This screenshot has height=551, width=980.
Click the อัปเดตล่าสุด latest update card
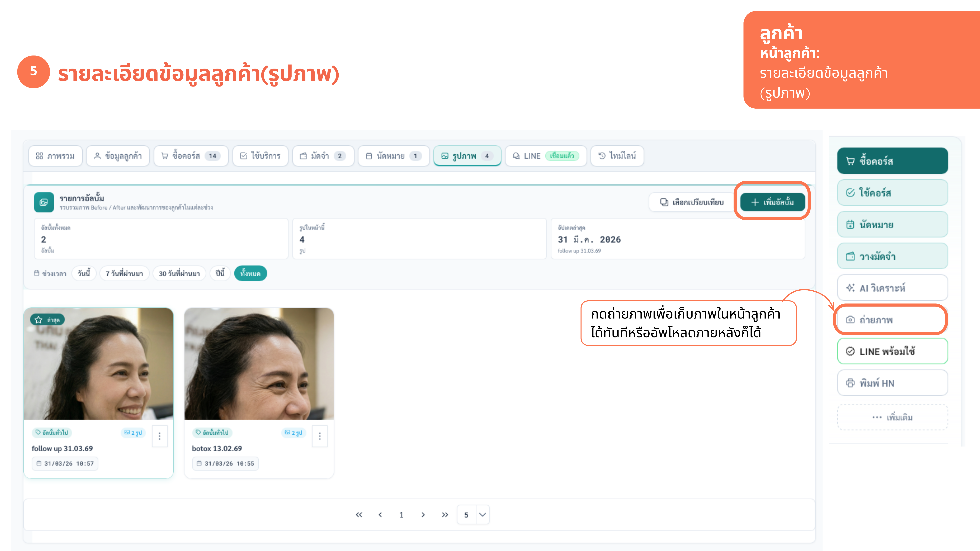[x=678, y=239]
